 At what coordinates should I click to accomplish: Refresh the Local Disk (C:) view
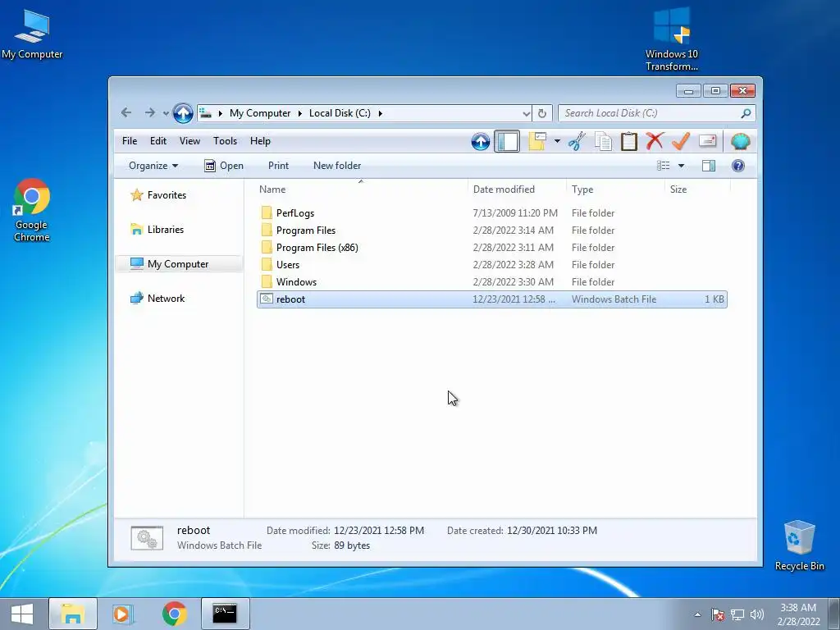click(x=541, y=113)
